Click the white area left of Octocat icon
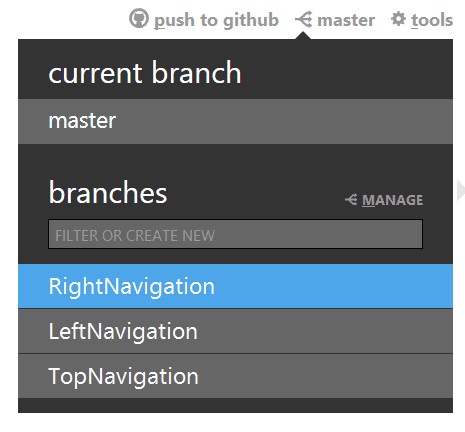Viewport: 465px width, 432px height. [63, 19]
